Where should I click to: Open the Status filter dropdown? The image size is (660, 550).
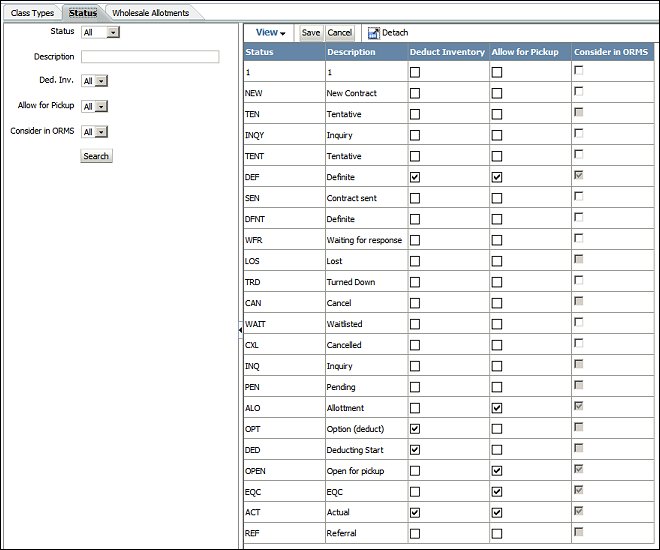point(100,32)
